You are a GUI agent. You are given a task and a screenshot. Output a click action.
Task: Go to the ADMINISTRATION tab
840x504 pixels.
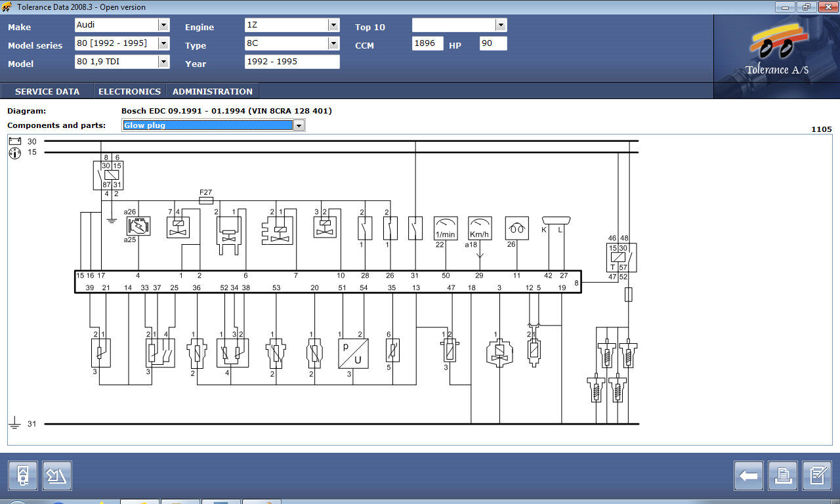coord(212,91)
